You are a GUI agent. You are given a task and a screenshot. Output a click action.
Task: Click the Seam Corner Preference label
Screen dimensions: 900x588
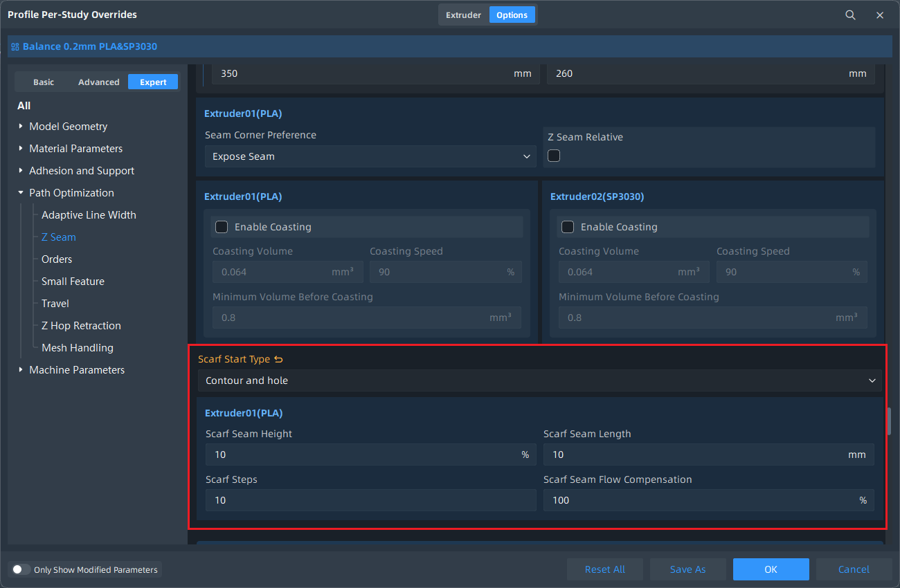[260, 135]
